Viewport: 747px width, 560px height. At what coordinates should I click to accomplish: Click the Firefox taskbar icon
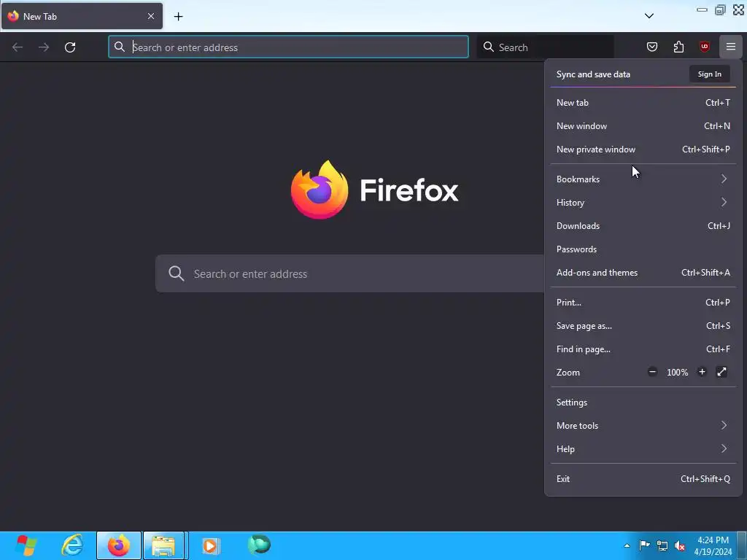coord(119,545)
